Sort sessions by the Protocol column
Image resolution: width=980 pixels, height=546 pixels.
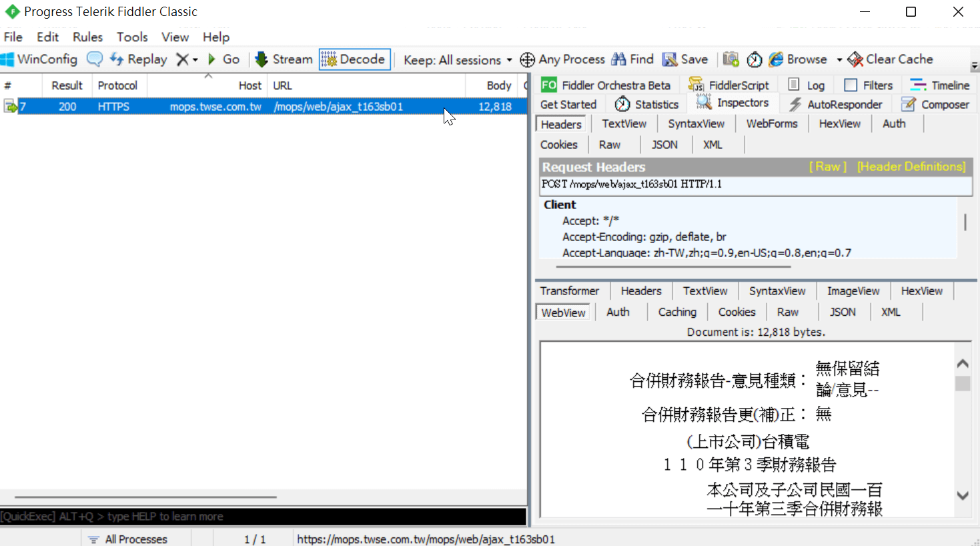pyautogui.click(x=118, y=85)
